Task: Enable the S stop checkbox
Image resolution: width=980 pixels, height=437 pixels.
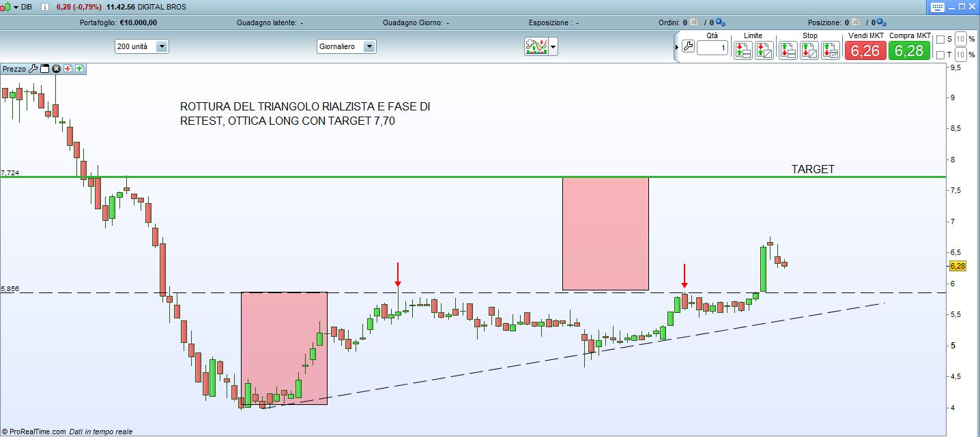Action: tap(940, 39)
